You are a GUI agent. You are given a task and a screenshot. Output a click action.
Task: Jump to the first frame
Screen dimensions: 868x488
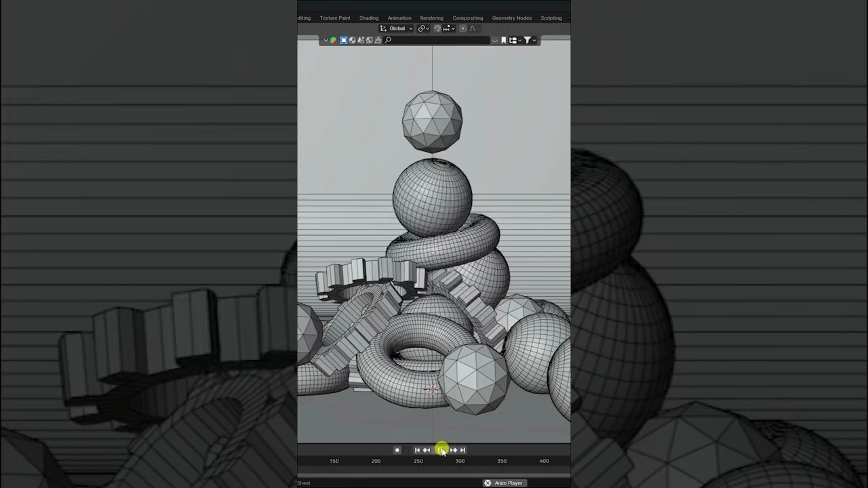tap(417, 450)
